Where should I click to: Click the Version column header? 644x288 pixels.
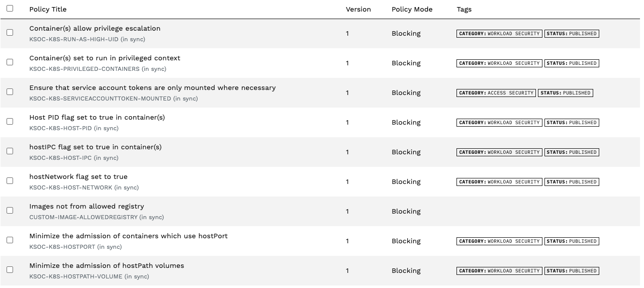point(358,9)
